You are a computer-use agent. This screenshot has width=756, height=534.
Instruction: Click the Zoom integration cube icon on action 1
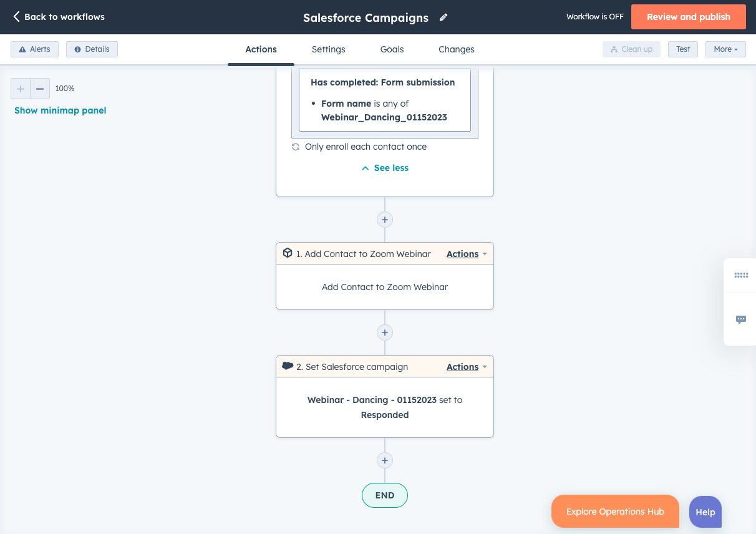coord(288,253)
